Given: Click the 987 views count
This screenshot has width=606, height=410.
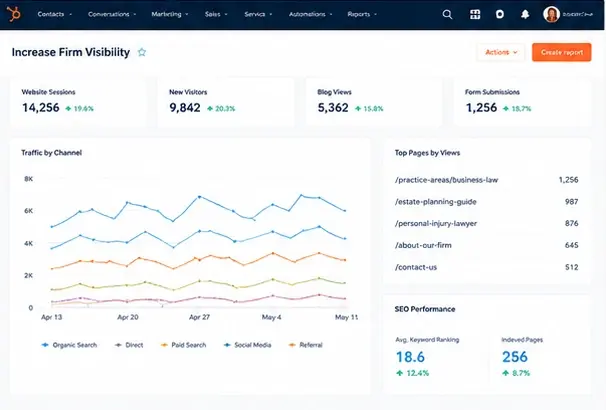Looking at the screenshot, I should point(571,202).
